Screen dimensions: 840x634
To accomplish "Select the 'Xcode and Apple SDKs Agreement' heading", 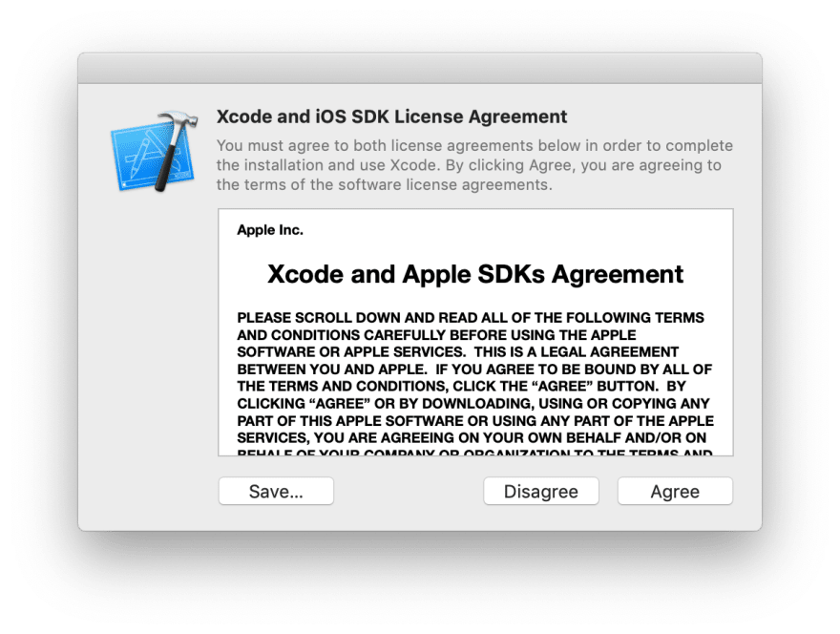I will tap(475, 274).
